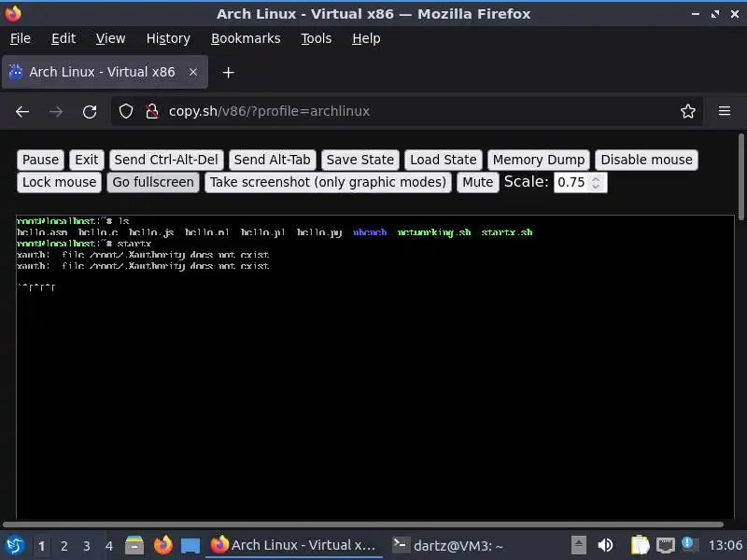Go back with the browser back arrow
Screen dimensions: 747x560
[x=22, y=111]
